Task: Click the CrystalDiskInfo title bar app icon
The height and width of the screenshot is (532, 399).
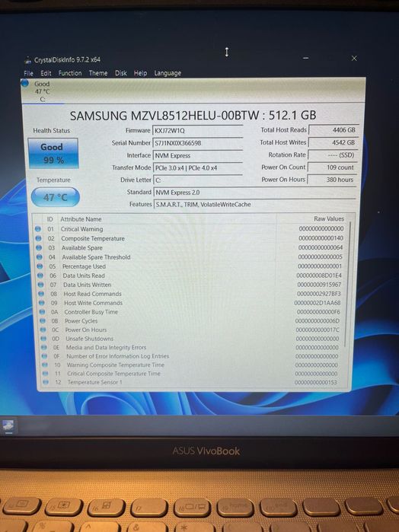Action: click(27, 60)
